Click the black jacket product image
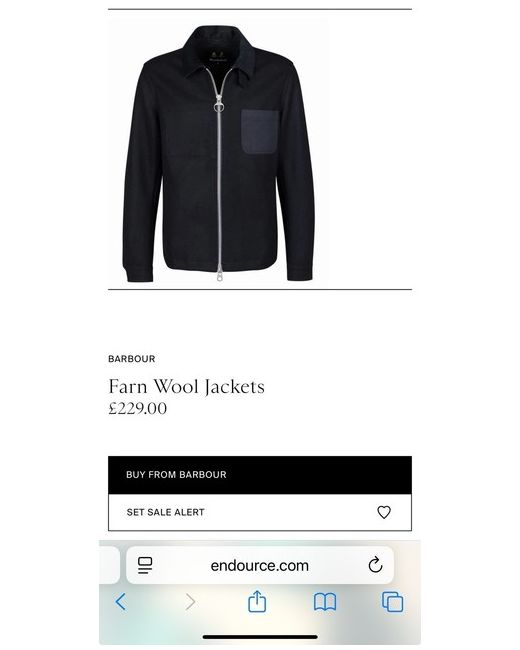 [x=219, y=152]
